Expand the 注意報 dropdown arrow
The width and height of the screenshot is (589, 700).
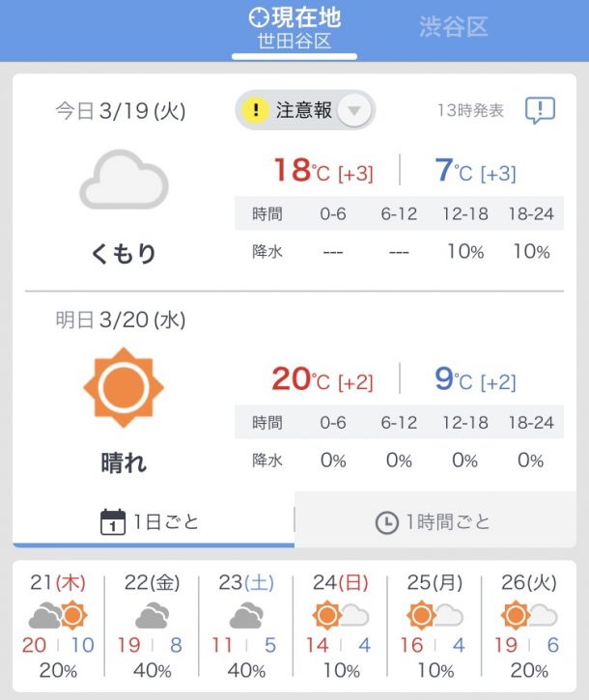[354, 110]
